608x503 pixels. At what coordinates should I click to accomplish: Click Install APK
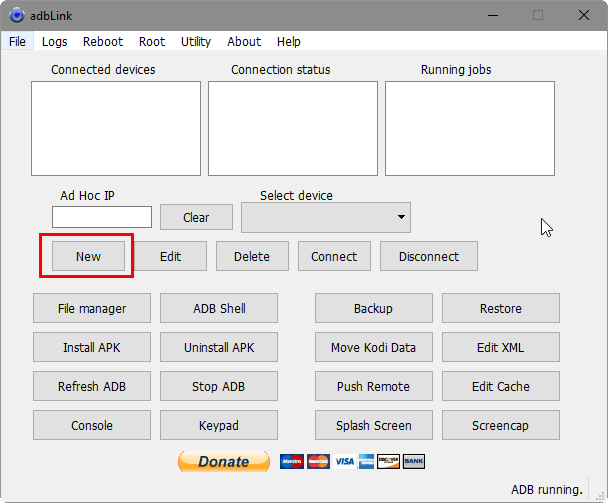coord(92,347)
